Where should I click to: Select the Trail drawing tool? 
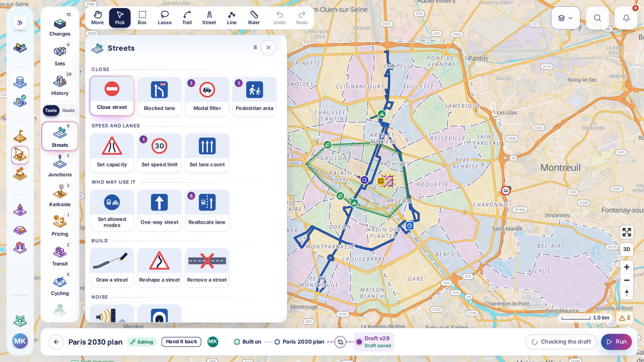(187, 18)
